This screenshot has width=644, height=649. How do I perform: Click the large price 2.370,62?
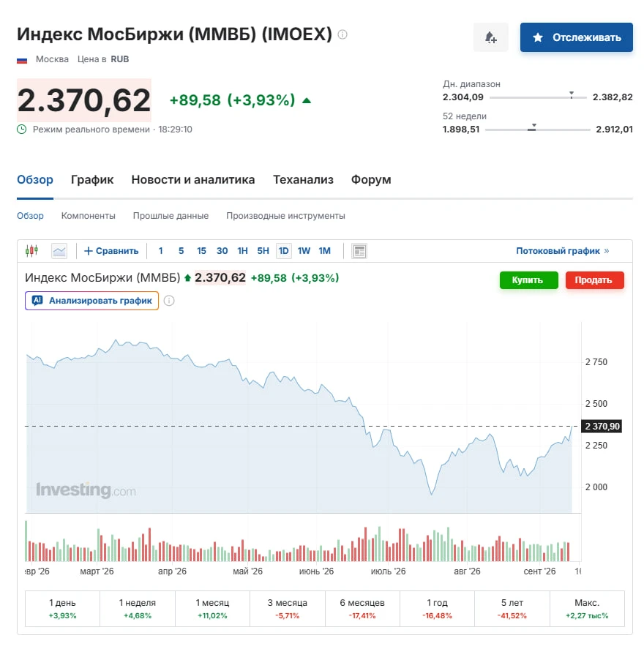[x=84, y=100]
